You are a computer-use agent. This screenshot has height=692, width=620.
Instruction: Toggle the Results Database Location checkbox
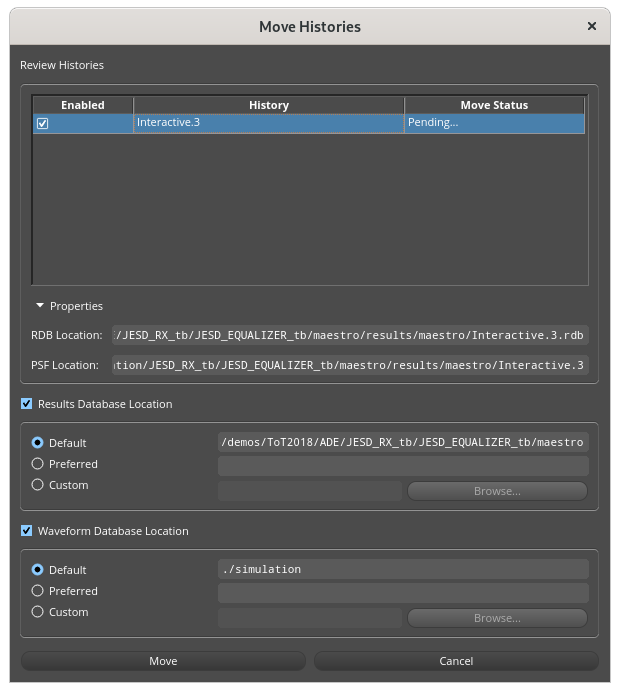27,404
